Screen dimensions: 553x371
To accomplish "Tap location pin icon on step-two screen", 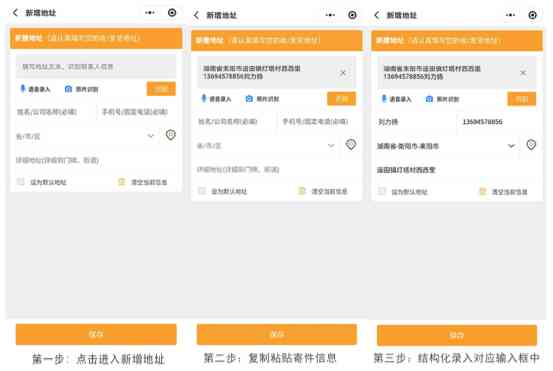I will (x=351, y=145).
